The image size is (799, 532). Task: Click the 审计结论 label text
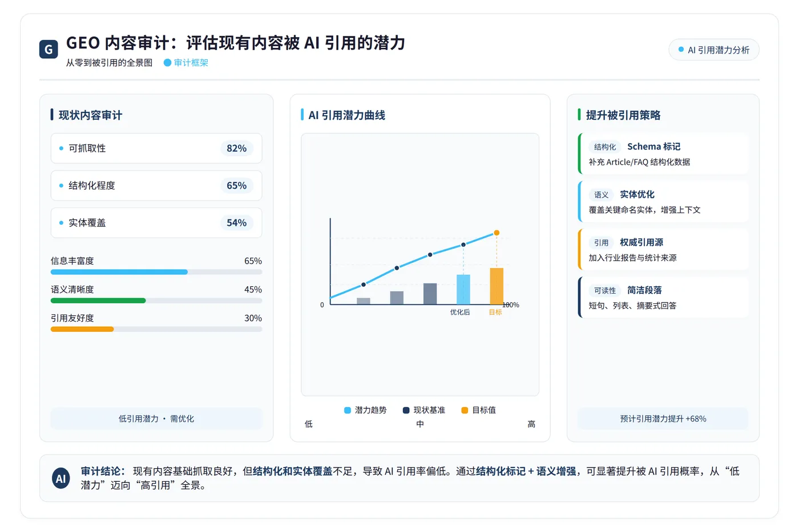(103, 471)
